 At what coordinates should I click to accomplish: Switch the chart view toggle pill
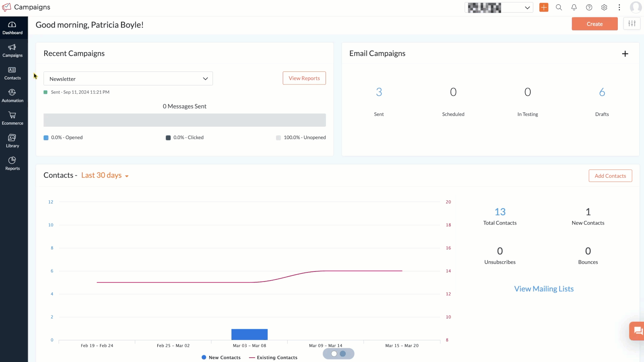click(338, 354)
